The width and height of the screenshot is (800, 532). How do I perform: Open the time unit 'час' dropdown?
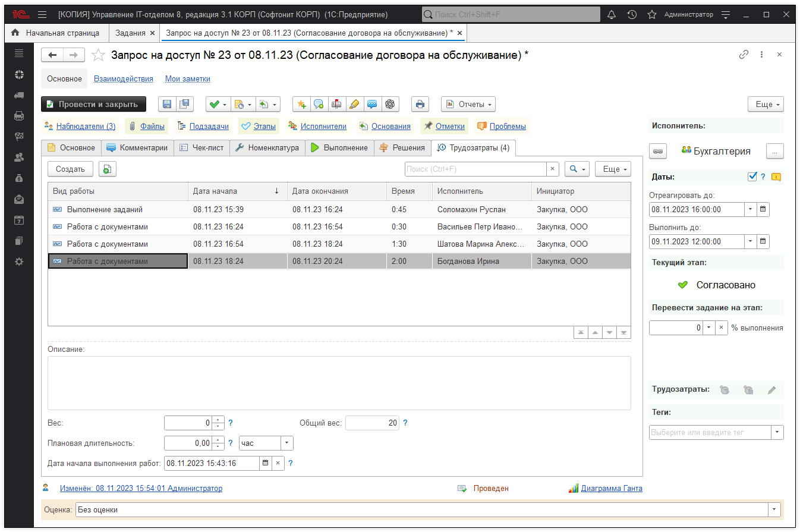point(286,443)
